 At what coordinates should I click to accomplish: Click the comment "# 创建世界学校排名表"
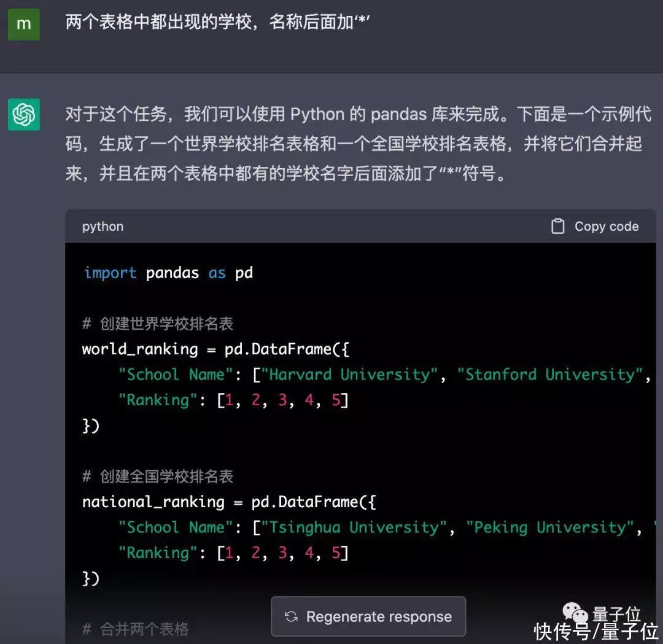pyautogui.click(x=158, y=324)
